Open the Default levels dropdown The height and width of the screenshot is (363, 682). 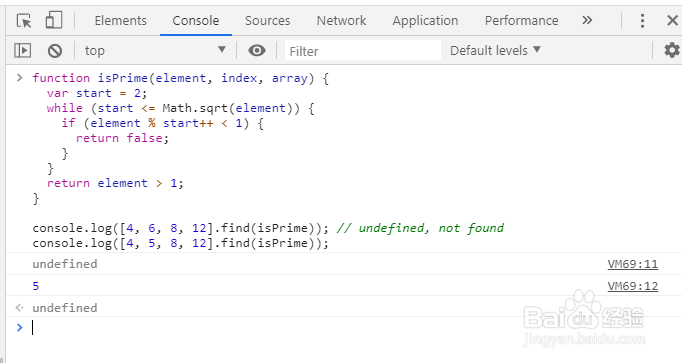click(495, 50)
